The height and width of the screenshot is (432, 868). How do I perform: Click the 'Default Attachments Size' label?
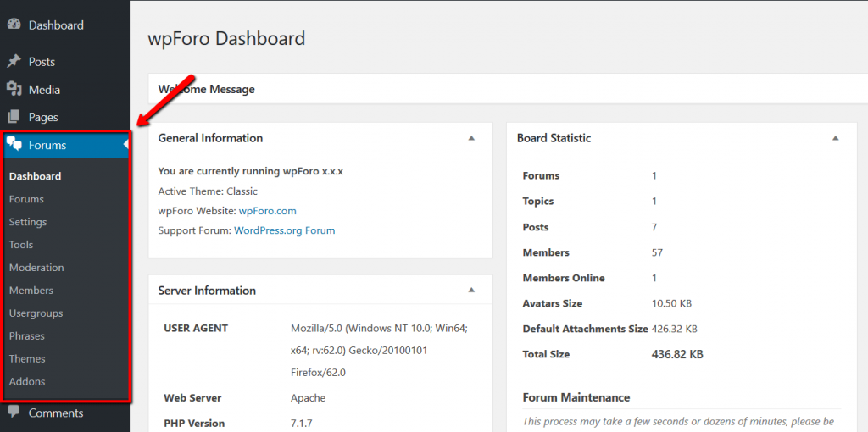click(585, 329)
